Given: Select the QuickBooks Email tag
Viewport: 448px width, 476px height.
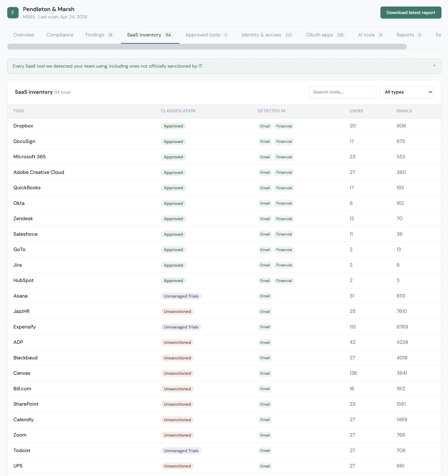Looking at the screenshot, I should (265, 188).
